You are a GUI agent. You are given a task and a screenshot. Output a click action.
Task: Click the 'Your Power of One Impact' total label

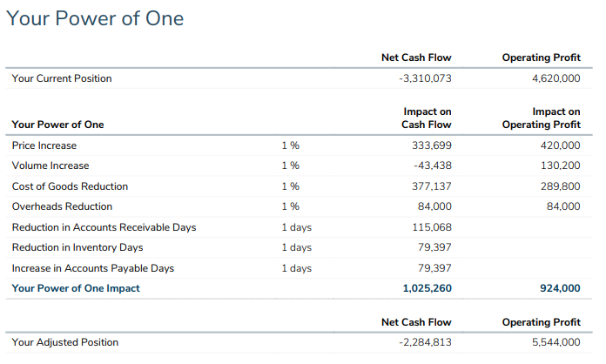76,288
